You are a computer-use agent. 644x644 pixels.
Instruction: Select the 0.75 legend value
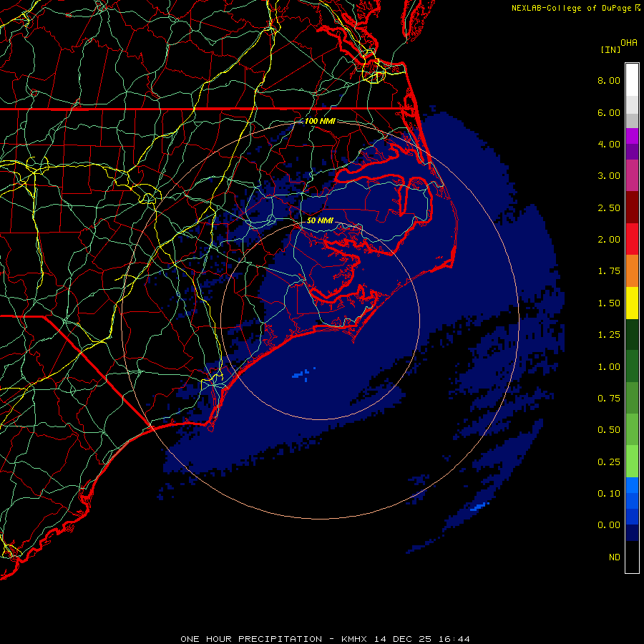(609, 399)
